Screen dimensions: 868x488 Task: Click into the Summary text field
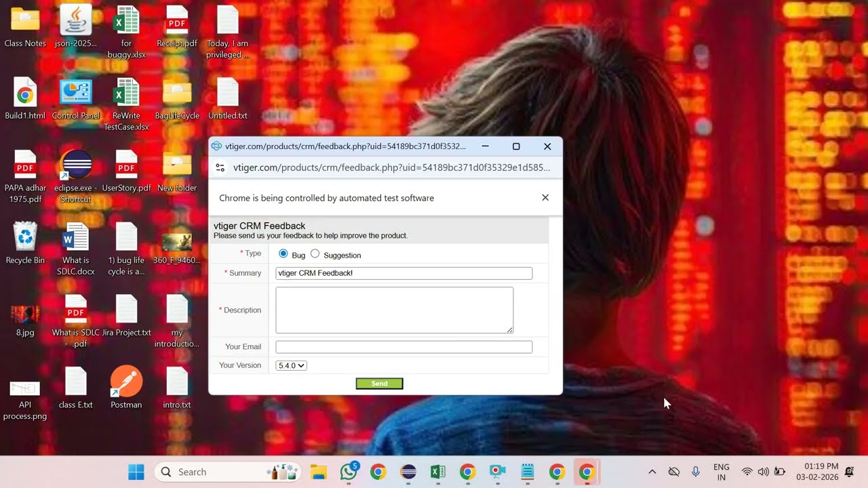pyautogui.click(x=404, y=273)
